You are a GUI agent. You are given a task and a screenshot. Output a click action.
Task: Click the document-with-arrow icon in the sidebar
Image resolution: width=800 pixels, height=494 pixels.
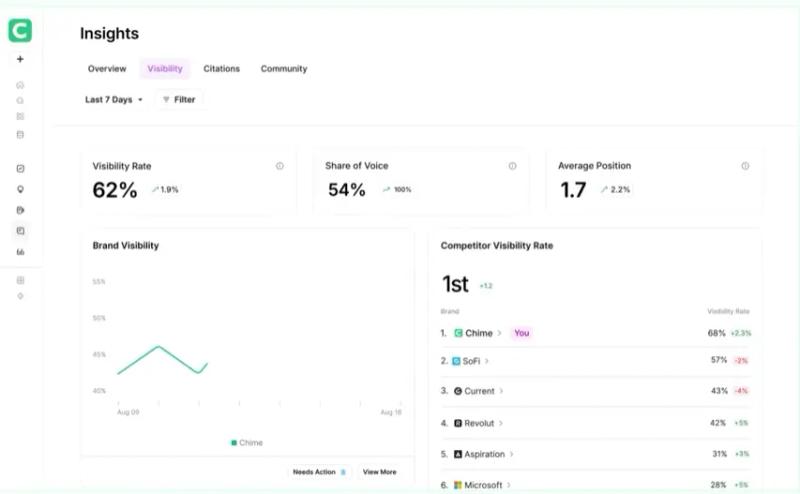click(x=20, y=210)
